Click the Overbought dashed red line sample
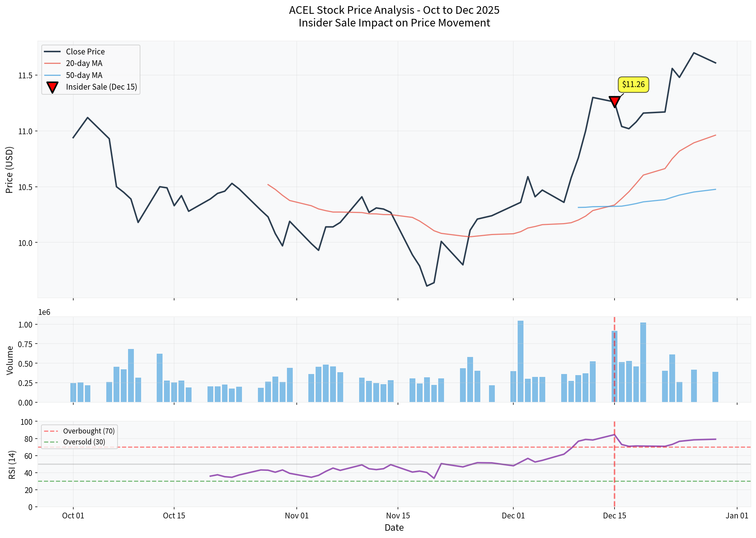 [x=51, y=431]
